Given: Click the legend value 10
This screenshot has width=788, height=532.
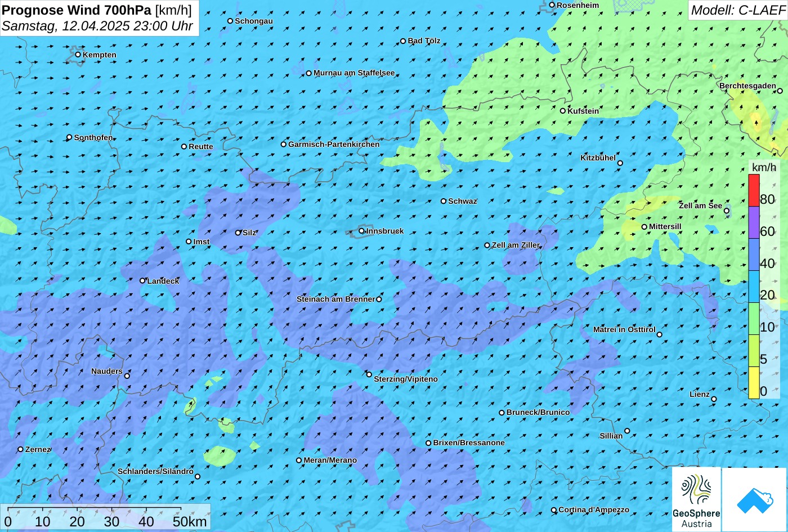Looking at the screenshot, I should (x=767, y=327).
